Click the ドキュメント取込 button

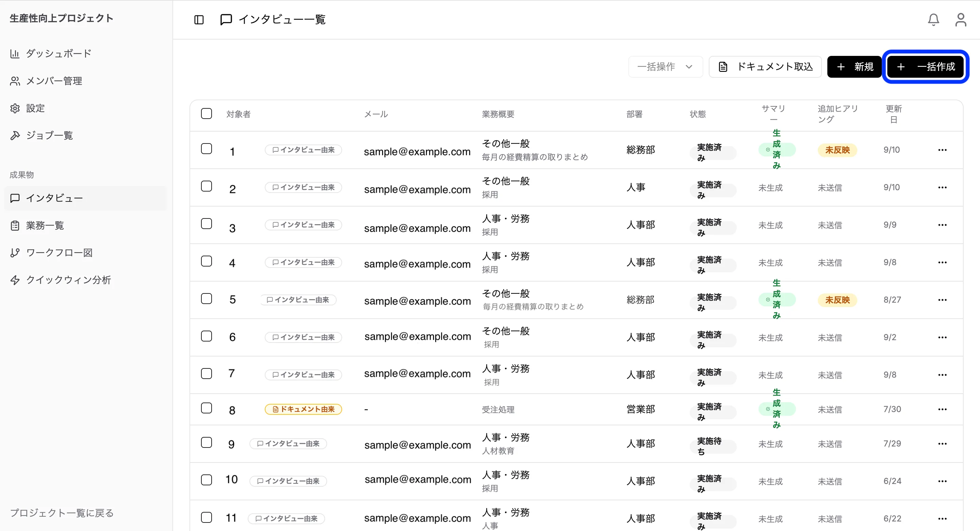coord(765,66)
